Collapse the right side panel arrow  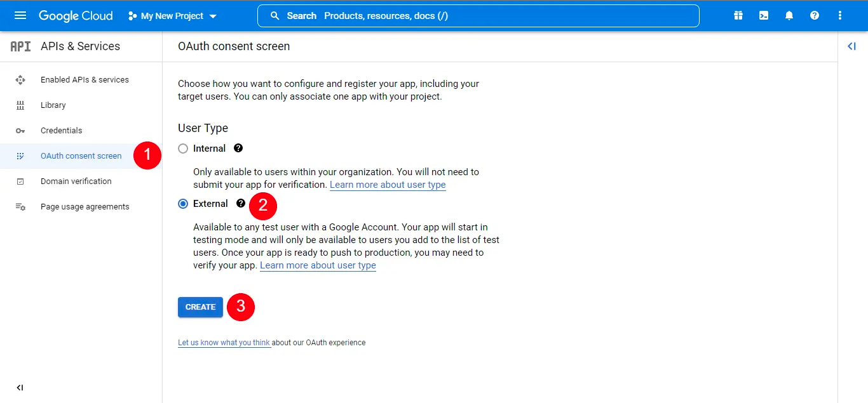[x=852, y=46]
